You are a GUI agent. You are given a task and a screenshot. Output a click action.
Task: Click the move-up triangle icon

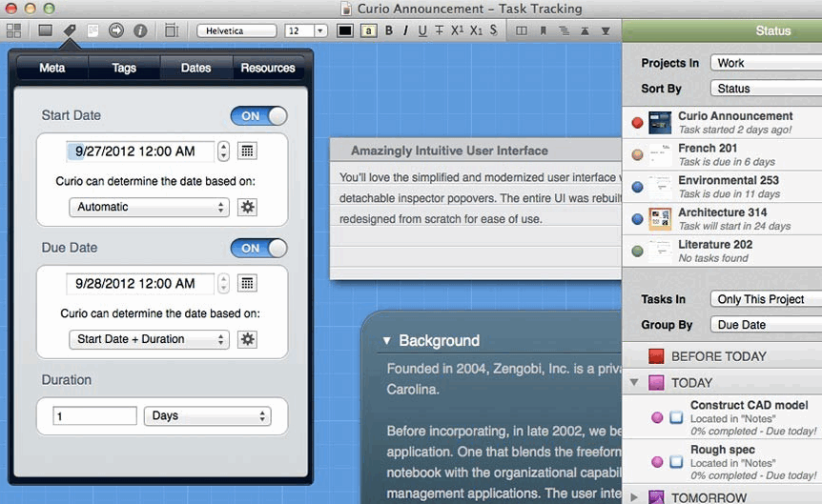[x=585, y=30]
